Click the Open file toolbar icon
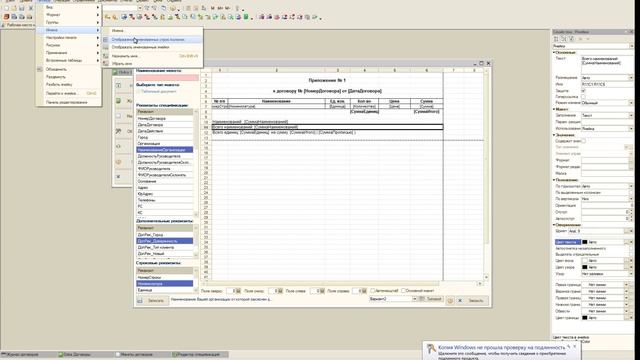This screenshot has height=360, width=640. 14,8
